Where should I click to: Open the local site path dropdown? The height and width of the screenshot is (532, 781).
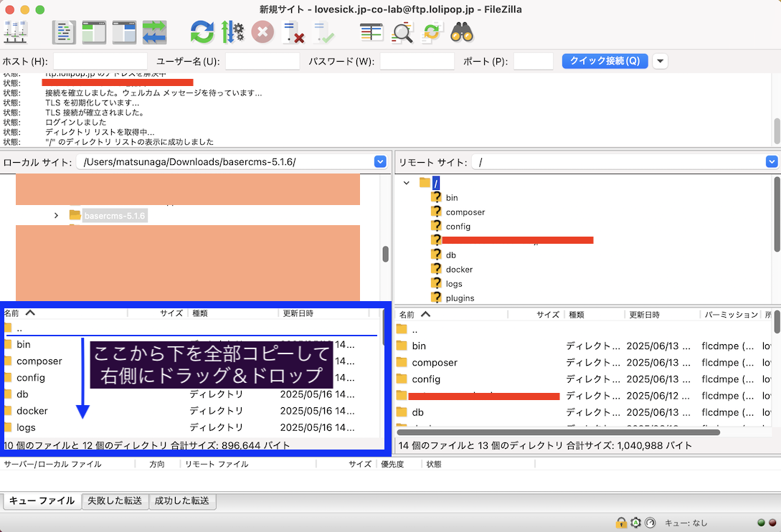pyautogui.click(x=380, y=162)
